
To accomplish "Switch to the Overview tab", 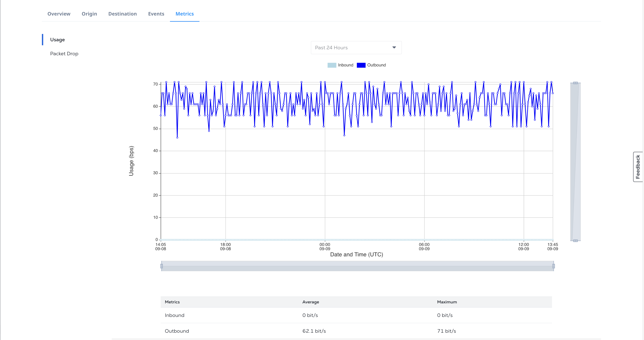I will pyautogui.click(x=59, y=14).
